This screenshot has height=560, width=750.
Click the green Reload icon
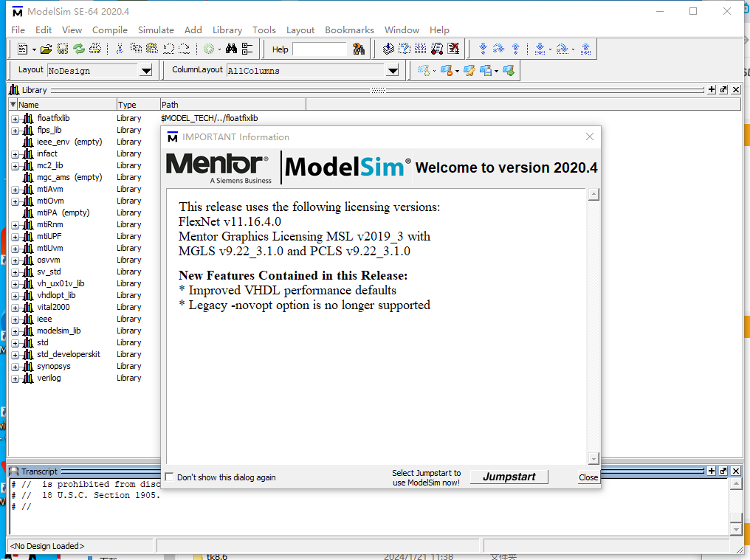(79, 49)
